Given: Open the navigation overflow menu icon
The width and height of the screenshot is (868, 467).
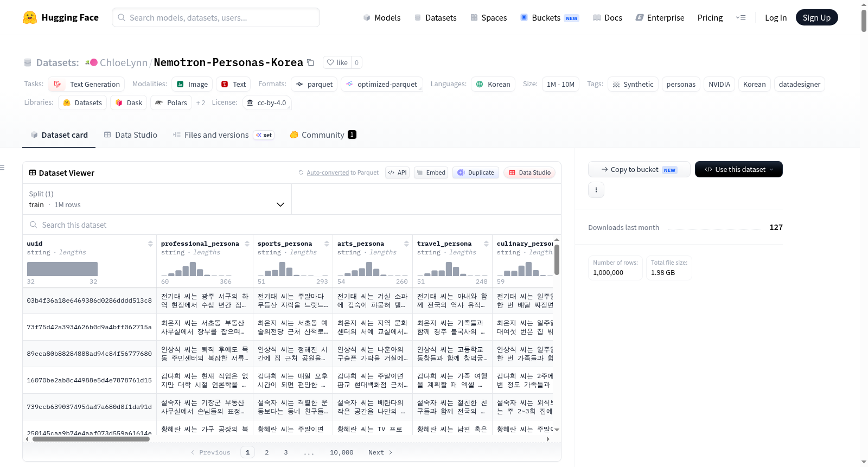Looking at the screenshot, I should (741, 17).
